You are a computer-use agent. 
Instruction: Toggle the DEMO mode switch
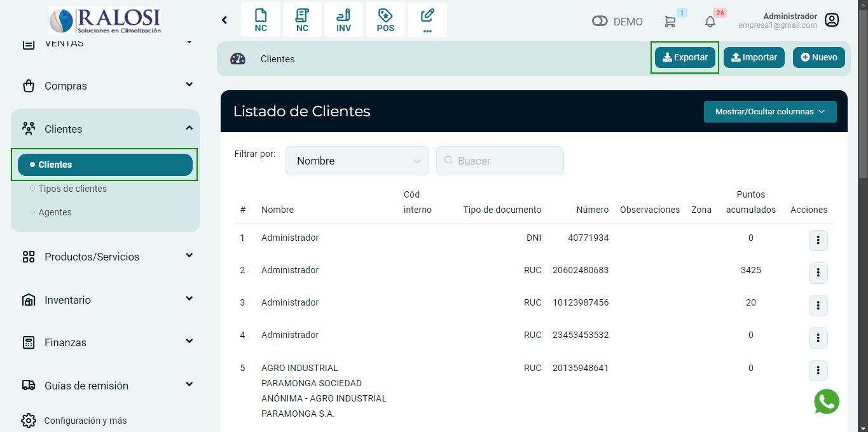click(600, 22)
